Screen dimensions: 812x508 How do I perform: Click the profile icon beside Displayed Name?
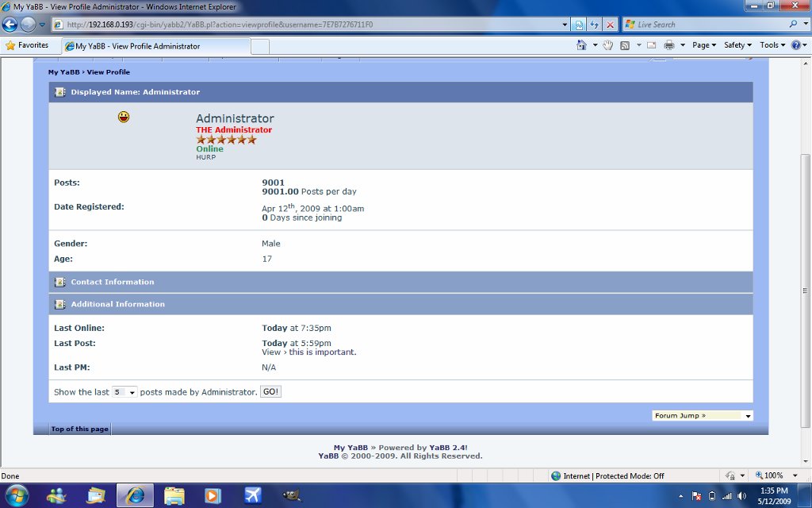click(x=59, y=92)
